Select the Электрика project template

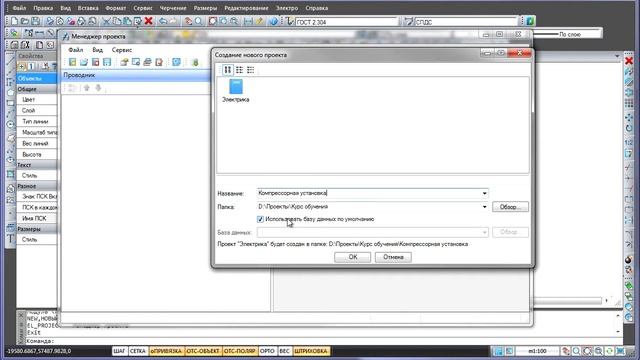[236, 91]
